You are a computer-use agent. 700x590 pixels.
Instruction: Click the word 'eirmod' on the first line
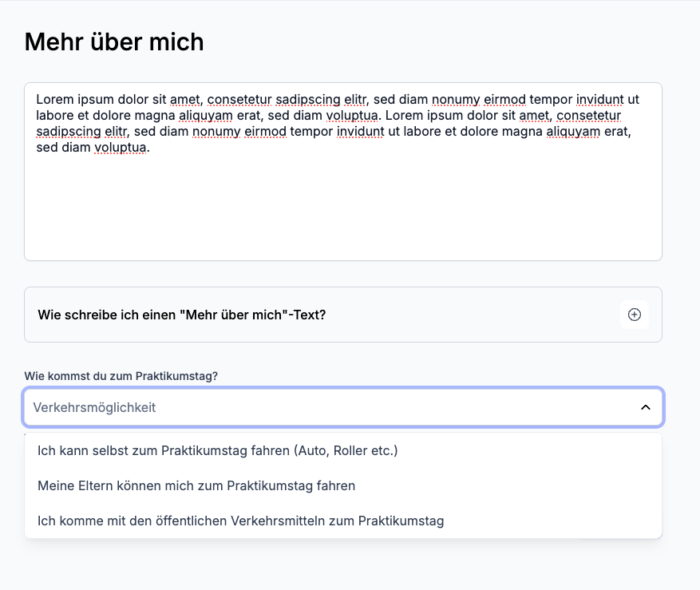pyautogui.click(x=504, y=100)
